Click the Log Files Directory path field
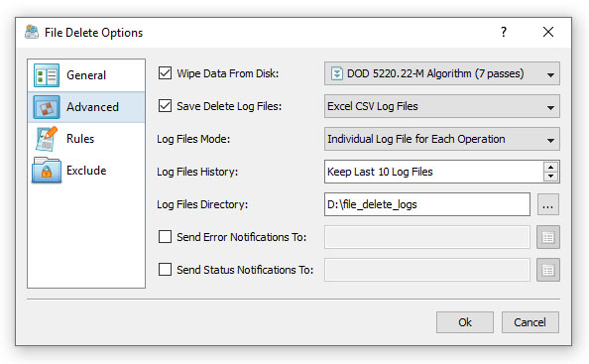Viewport: 589px width, 364px height. tap(427, 204)
